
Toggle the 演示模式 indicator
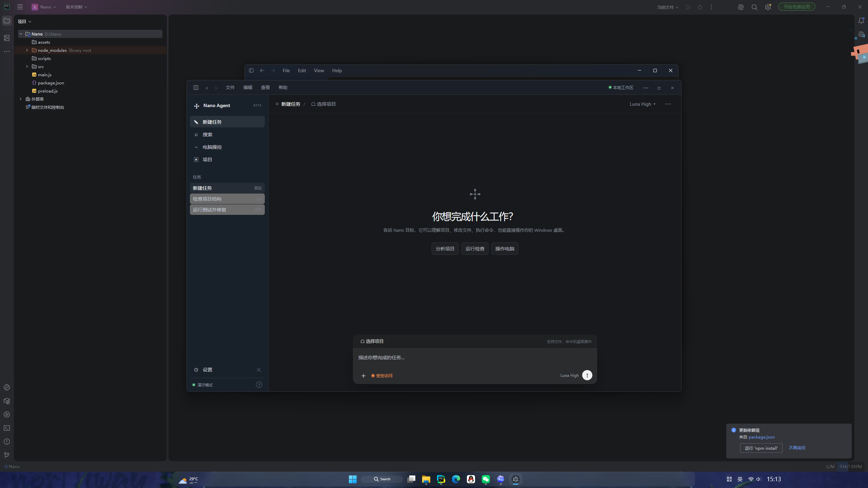pyautogui.click(x=202, y=385)
